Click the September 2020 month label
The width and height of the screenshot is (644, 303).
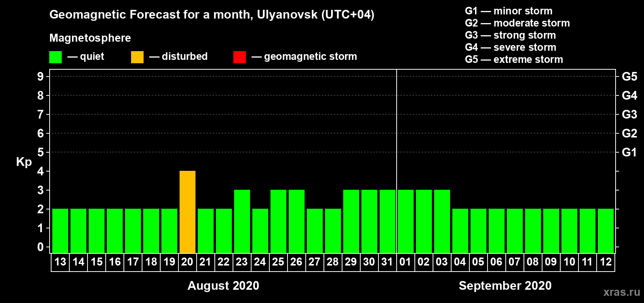tap(505, 286)
